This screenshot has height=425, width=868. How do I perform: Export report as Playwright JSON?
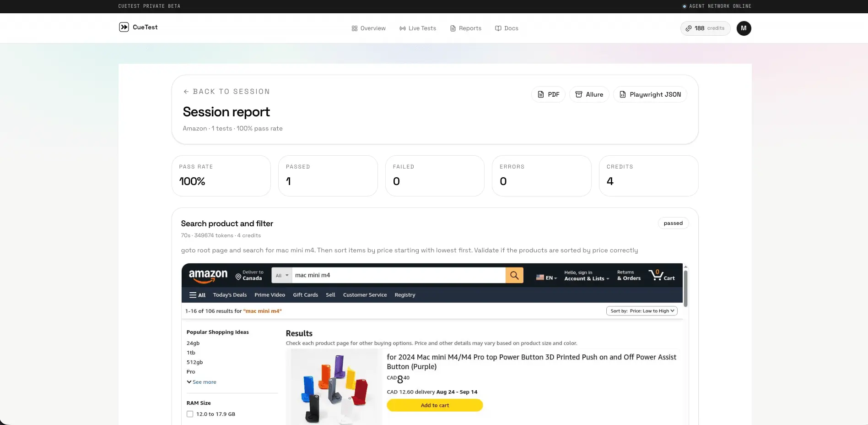coord(650,94)
